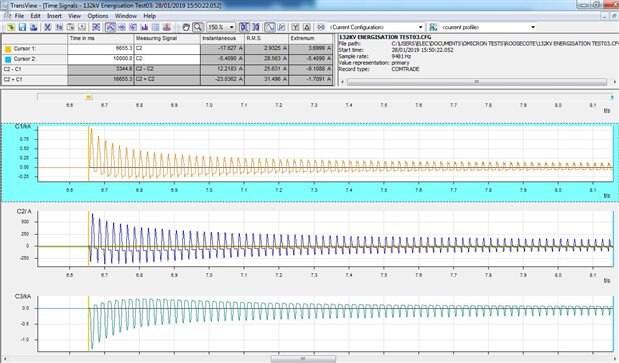This screenshot has width=619, height=363.
Task: Open the histogram bar chart view icon
Action: pos(144,27)
